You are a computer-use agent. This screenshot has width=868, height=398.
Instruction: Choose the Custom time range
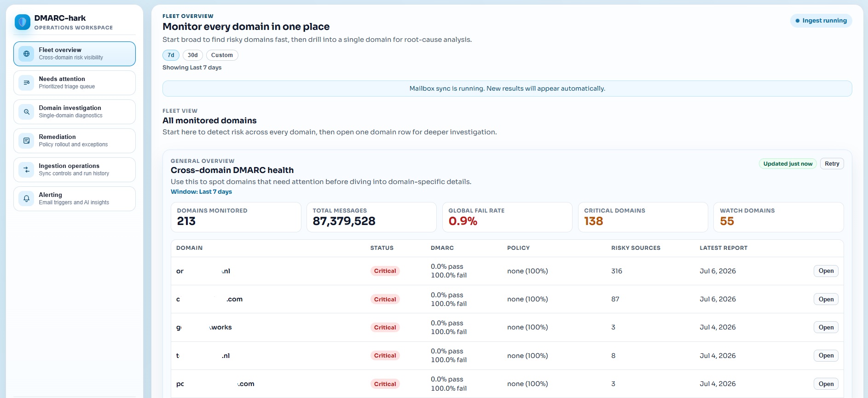coord(222,55)
